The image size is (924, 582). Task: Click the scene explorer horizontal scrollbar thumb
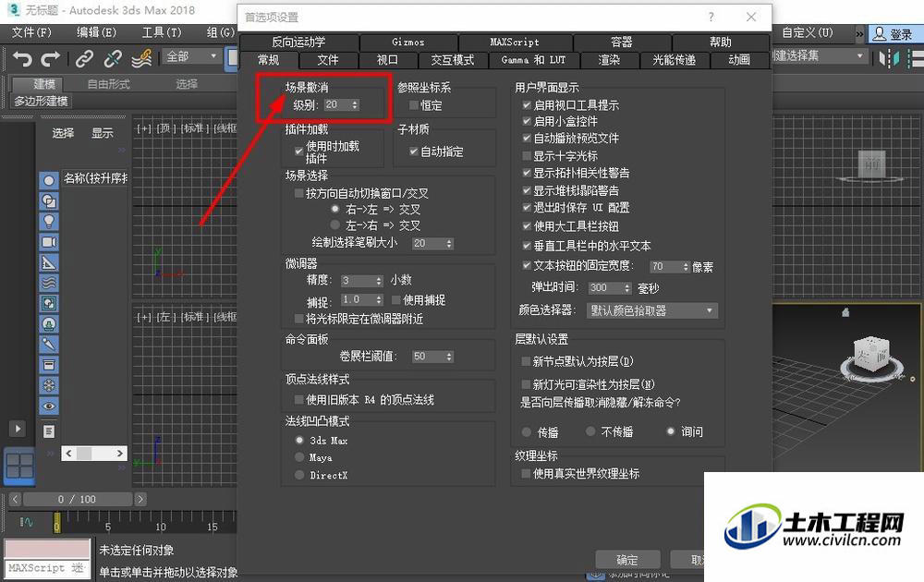84,453
